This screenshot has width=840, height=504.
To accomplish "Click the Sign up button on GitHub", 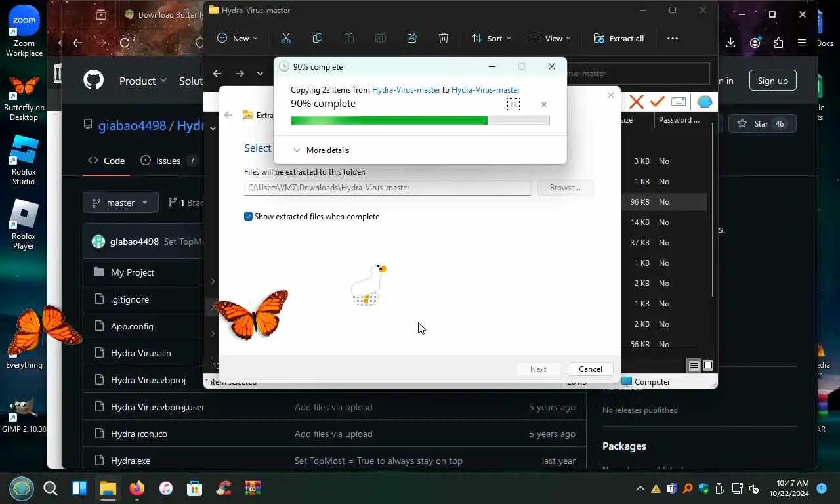I will click(772, 81).
